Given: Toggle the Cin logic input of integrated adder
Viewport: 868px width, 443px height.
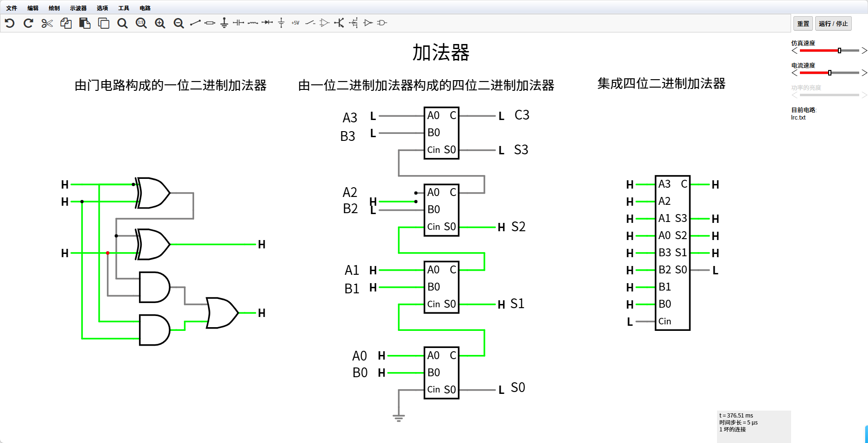Looking at the screenshot, I should click(x=629, y=322).
